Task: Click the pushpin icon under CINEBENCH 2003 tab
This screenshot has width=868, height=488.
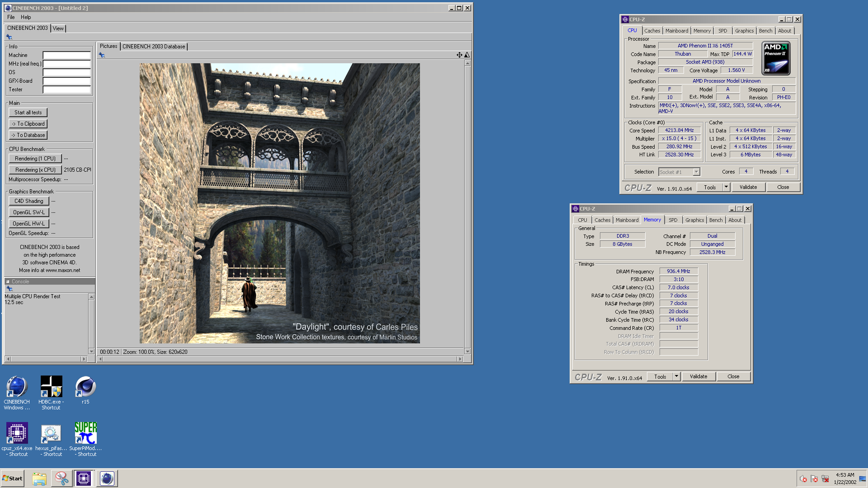Action: 9,37
